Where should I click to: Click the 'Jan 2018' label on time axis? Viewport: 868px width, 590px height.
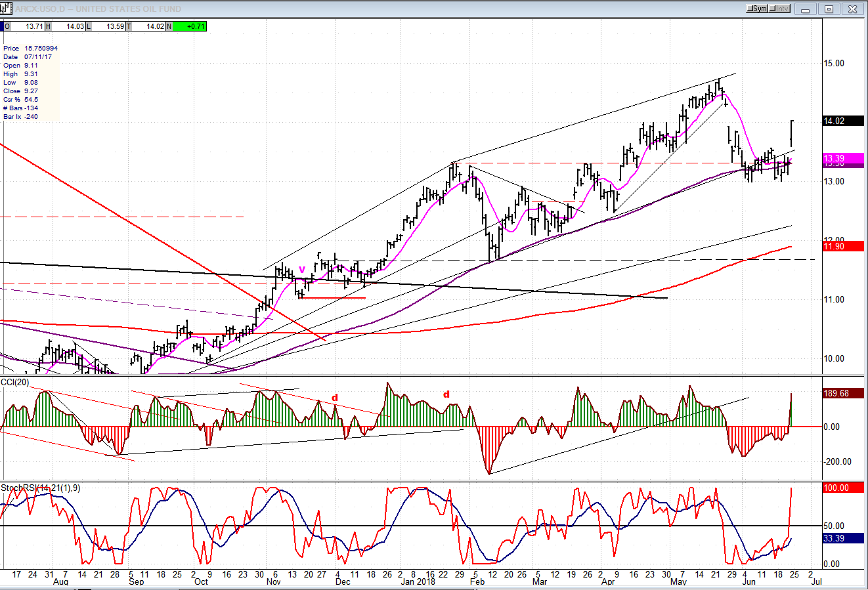(x=418, y=581)
